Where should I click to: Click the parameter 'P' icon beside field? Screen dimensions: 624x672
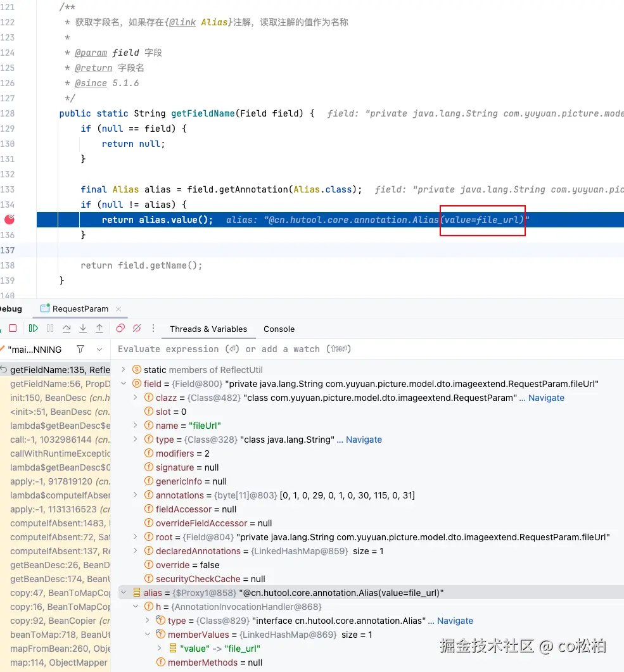pos(137,384)
